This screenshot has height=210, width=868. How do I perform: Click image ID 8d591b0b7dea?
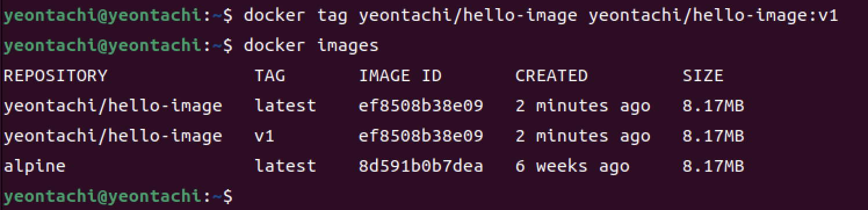click(x=421, y=166)
